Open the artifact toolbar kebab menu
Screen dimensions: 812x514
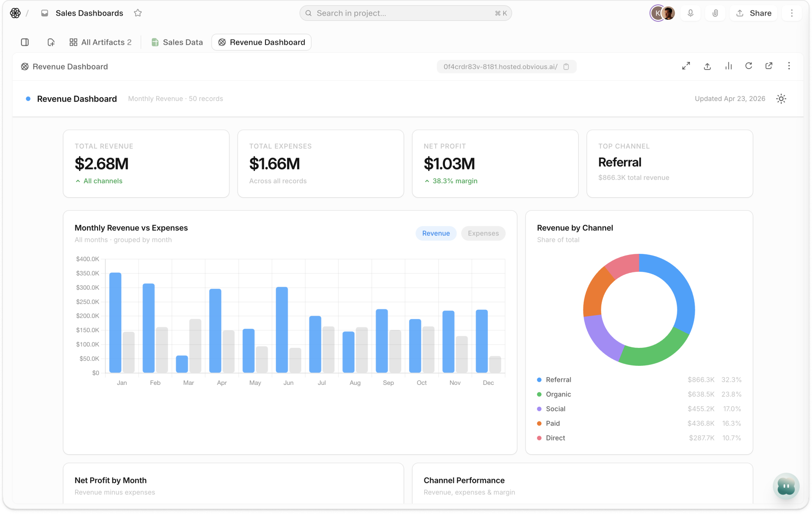(789, 66)
